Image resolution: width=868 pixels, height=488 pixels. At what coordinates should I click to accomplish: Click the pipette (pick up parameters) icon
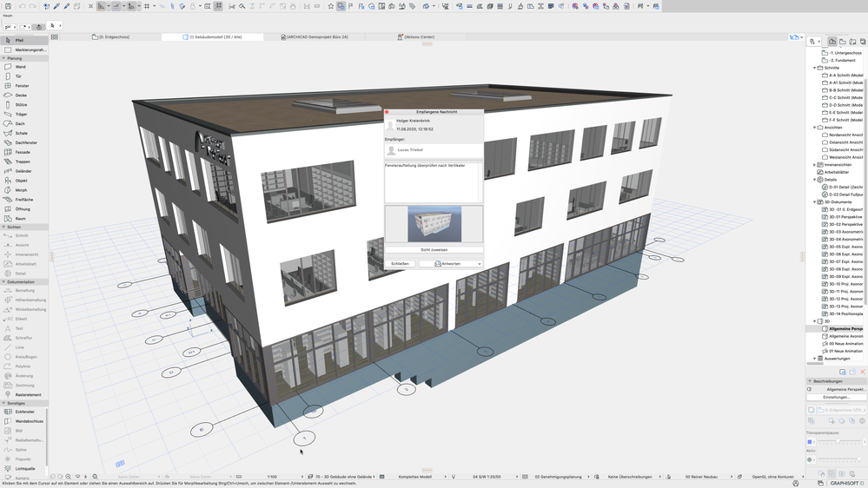(56, 6)
